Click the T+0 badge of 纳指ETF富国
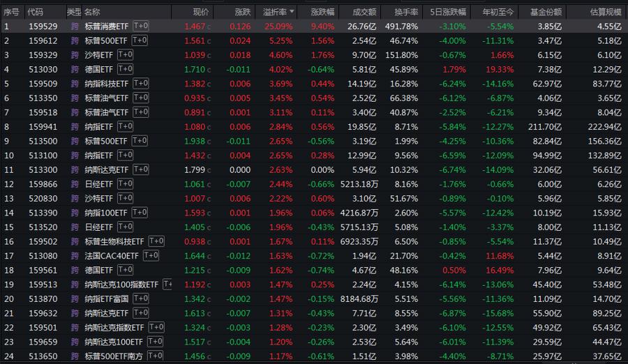Screen dimensions: 628x364 pyautogui.click(x=140, y=298)
